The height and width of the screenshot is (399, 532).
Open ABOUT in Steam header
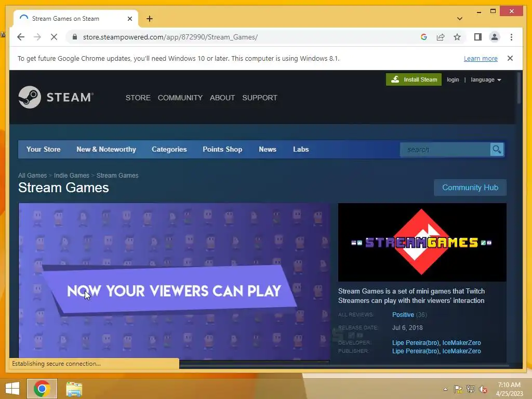(222, 98)
